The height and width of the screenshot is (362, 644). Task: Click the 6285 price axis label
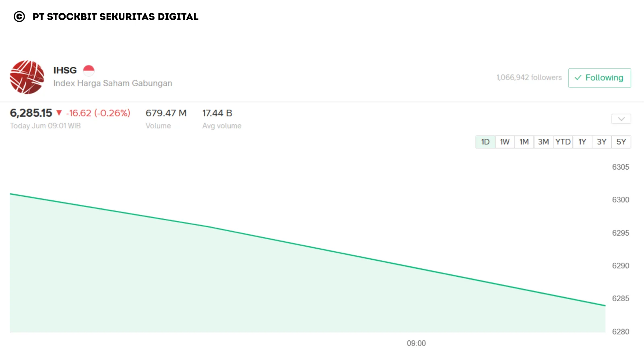[621, 298]
